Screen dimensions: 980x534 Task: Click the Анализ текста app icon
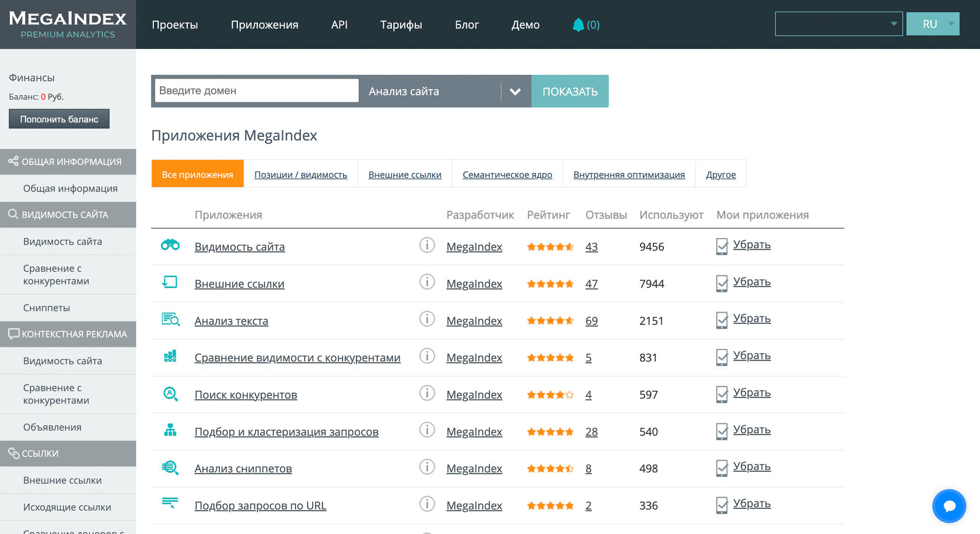point(170,319)
